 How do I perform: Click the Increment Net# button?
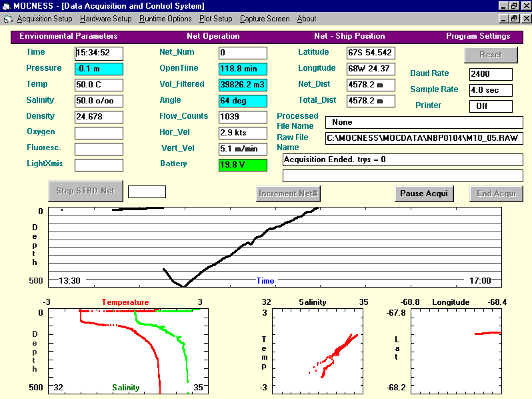pyautogui.click(x=288, y=193)
